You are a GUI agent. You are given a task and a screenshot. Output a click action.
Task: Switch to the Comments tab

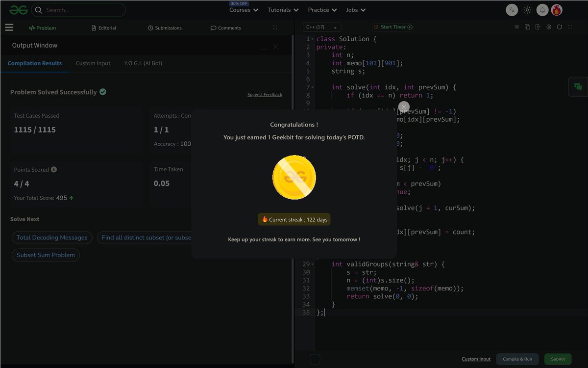[226, 28]
